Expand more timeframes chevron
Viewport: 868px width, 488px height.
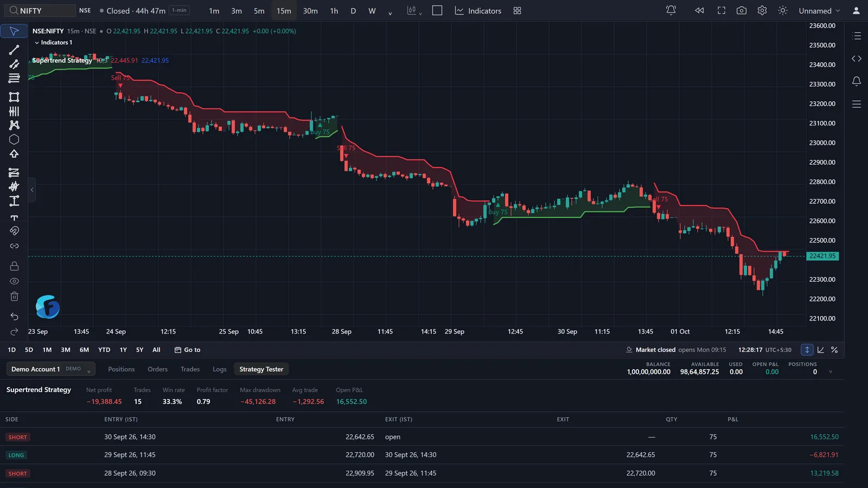tap(390, 12)
